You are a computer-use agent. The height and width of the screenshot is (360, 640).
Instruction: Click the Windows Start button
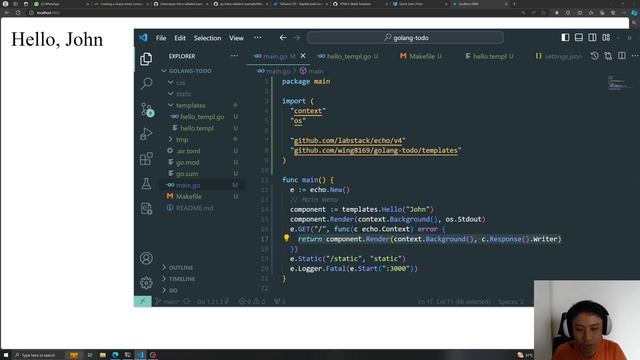pos(6,355)
